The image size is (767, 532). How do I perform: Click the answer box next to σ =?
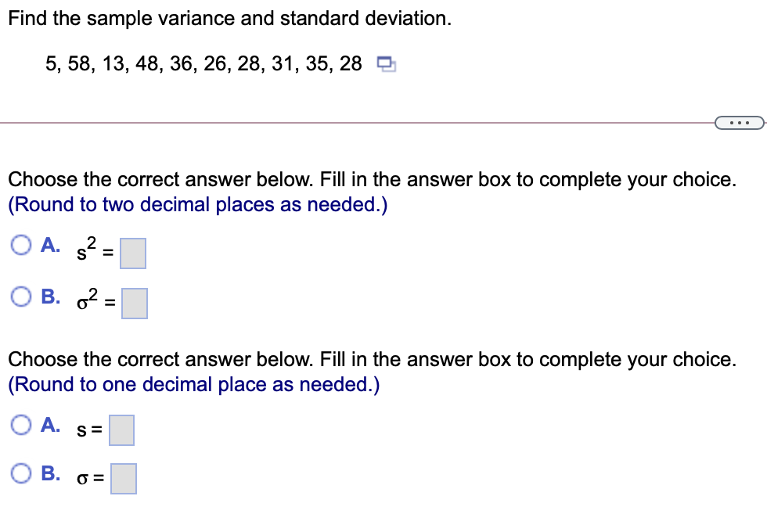click(124, 479)
